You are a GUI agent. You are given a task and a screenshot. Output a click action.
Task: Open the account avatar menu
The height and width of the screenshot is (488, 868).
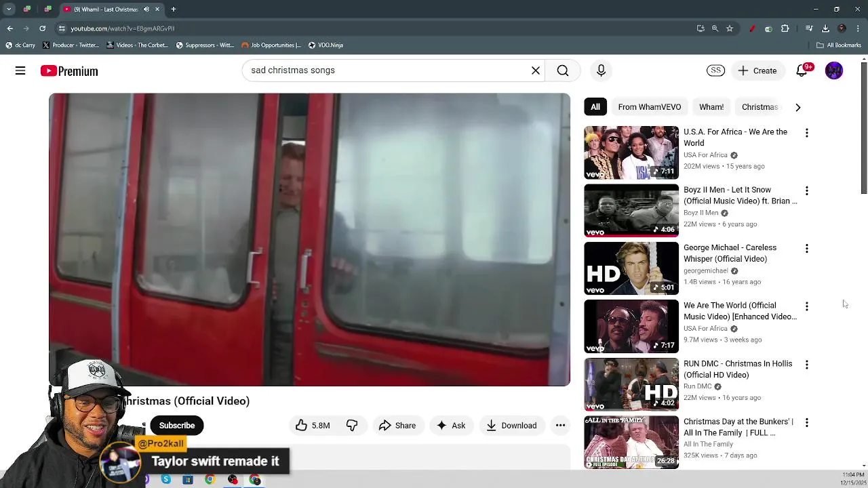pos(834,70)
